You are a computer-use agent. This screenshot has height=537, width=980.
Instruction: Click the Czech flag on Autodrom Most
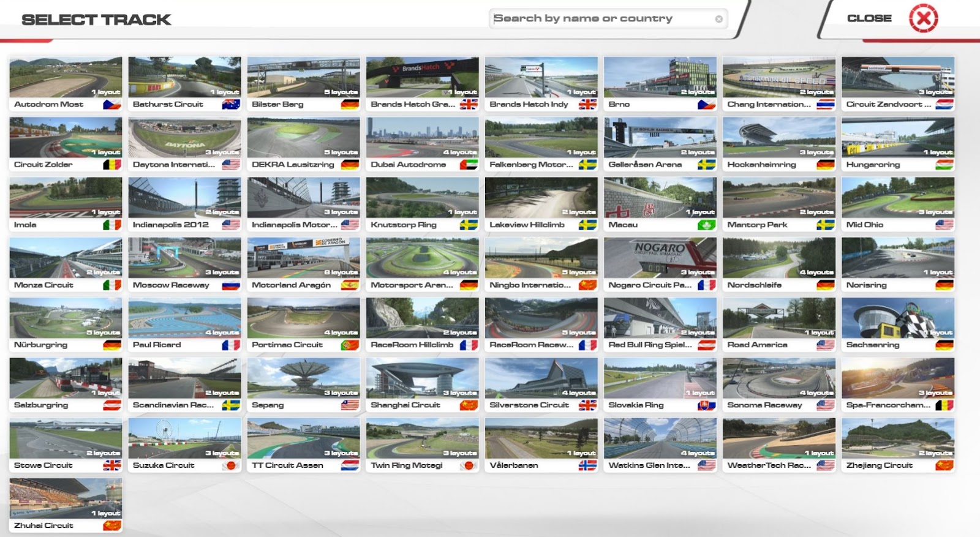pos(112,105)
